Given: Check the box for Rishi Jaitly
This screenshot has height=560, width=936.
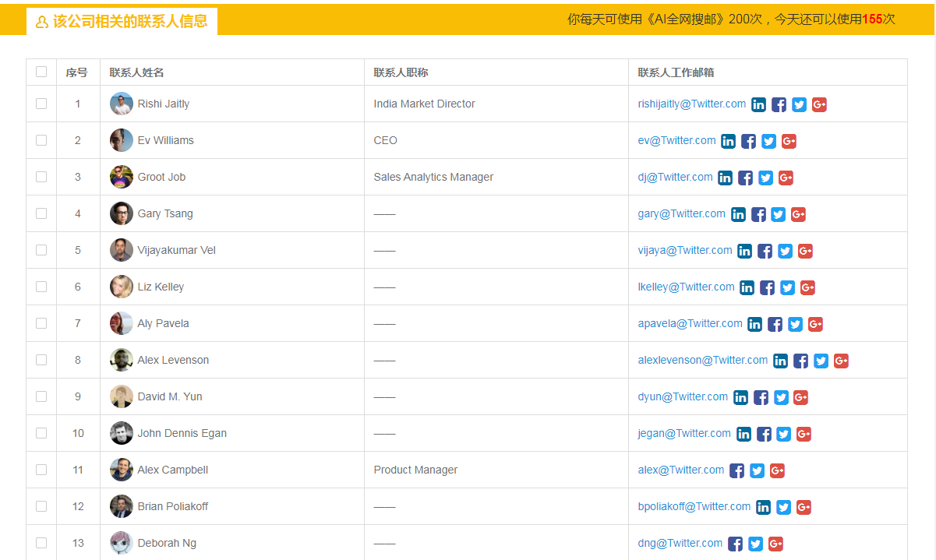Looking at the screenshot, I should click(x=41, y=104).
